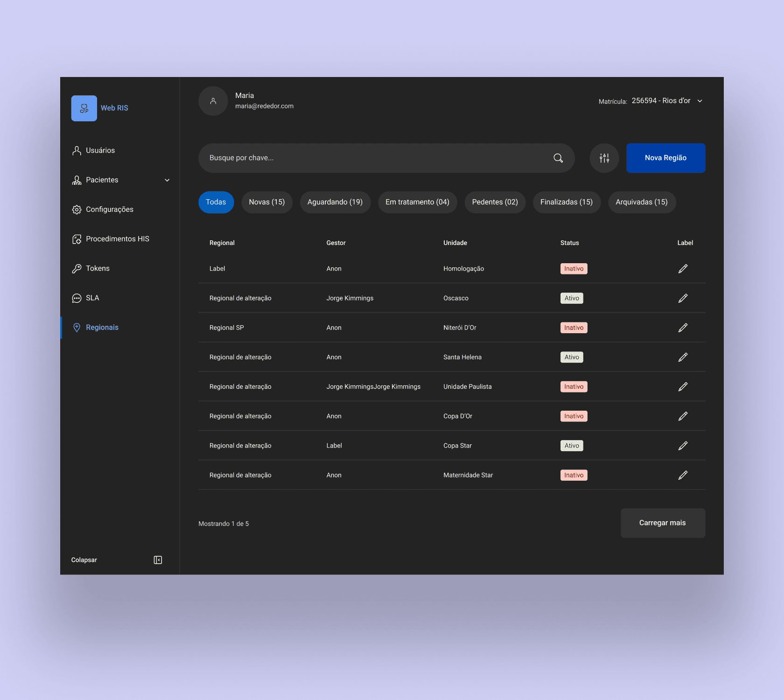Toggle the Inativo status on Maternidade Star
This screenshot has width=784, height=700.
(574, 475)
